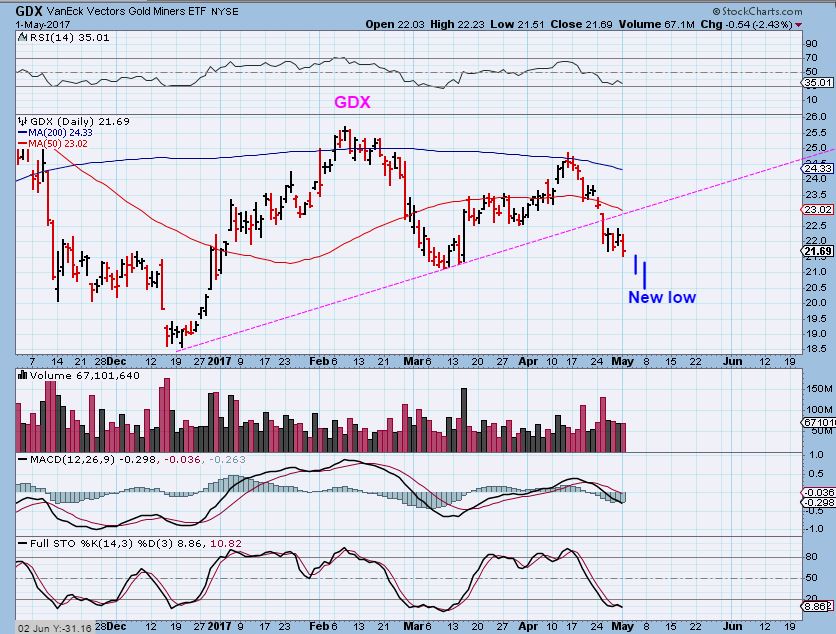
Task: Click the NYSE exchange label
Action: (224, 12)
